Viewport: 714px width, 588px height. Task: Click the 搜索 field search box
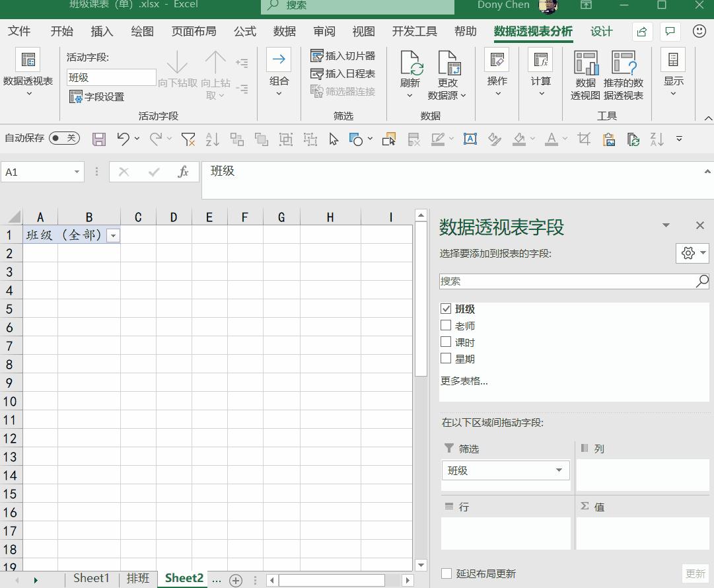(x=568, y=281)
